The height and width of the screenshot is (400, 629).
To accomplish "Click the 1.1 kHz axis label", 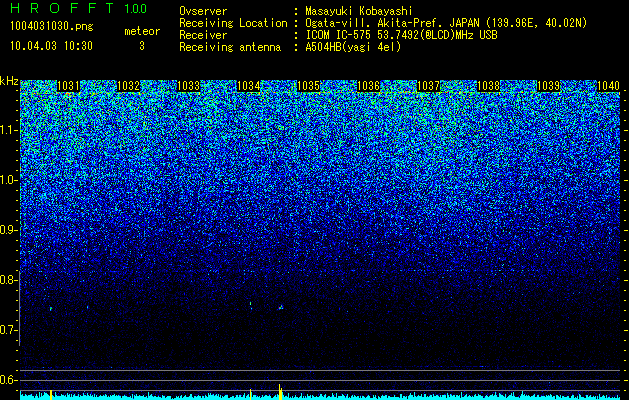I will pyautogui.click(x=8, y=130).
